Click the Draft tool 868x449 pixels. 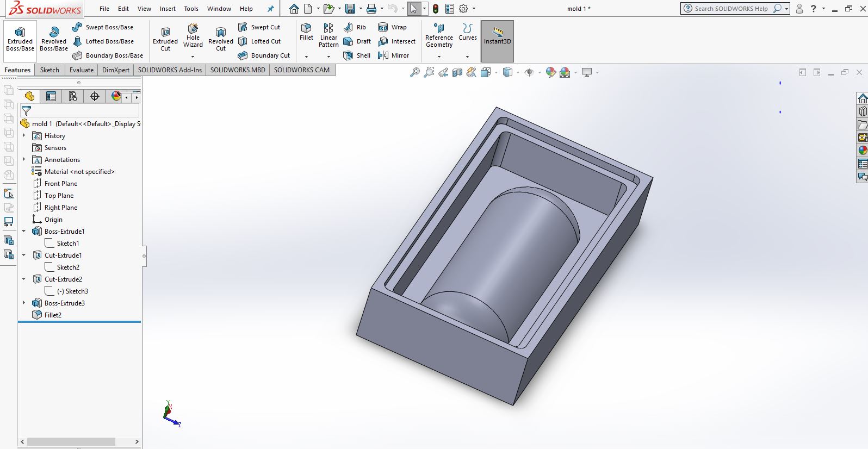click(357, 41)
